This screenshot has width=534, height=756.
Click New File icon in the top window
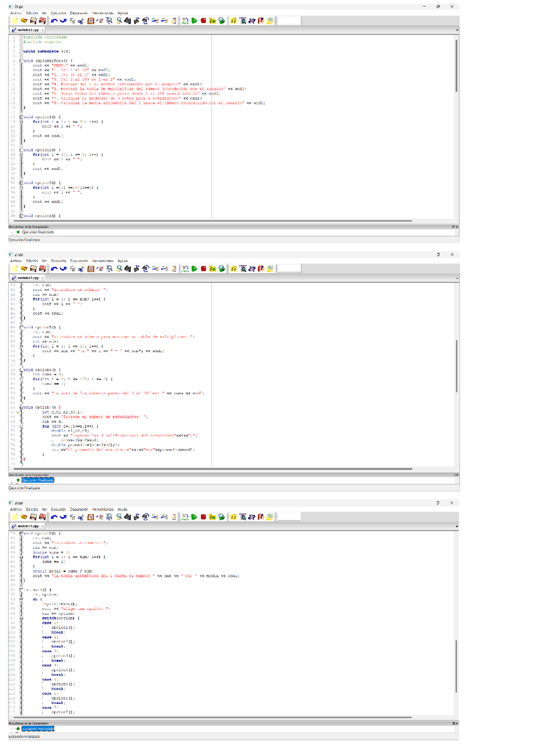(15, 20)
